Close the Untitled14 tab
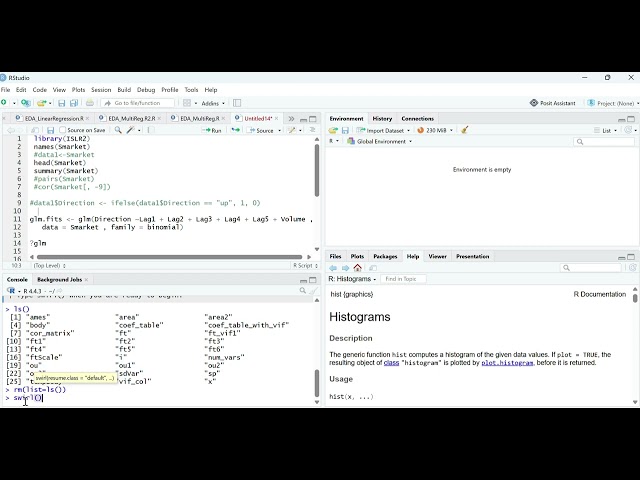 tap(277, 118)
